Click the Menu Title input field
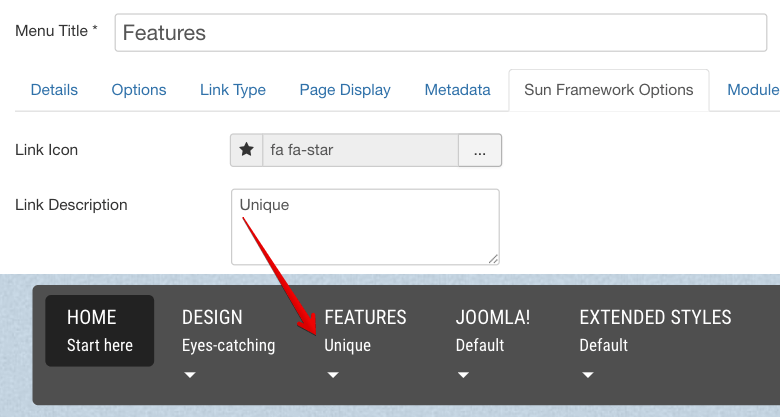 (440, 32)
